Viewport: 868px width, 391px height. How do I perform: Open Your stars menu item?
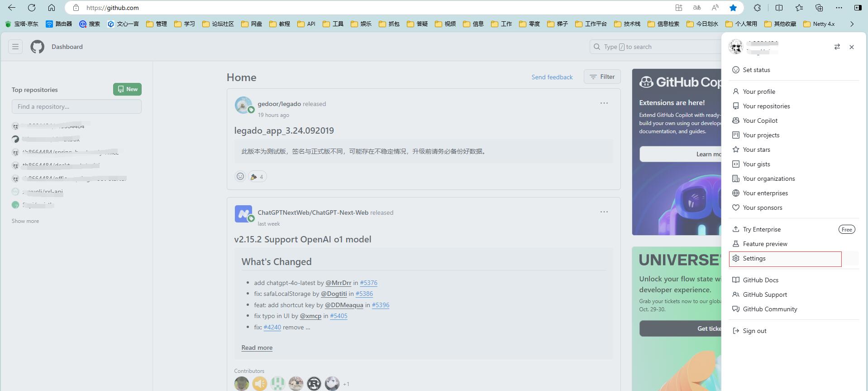coord(794,150)
